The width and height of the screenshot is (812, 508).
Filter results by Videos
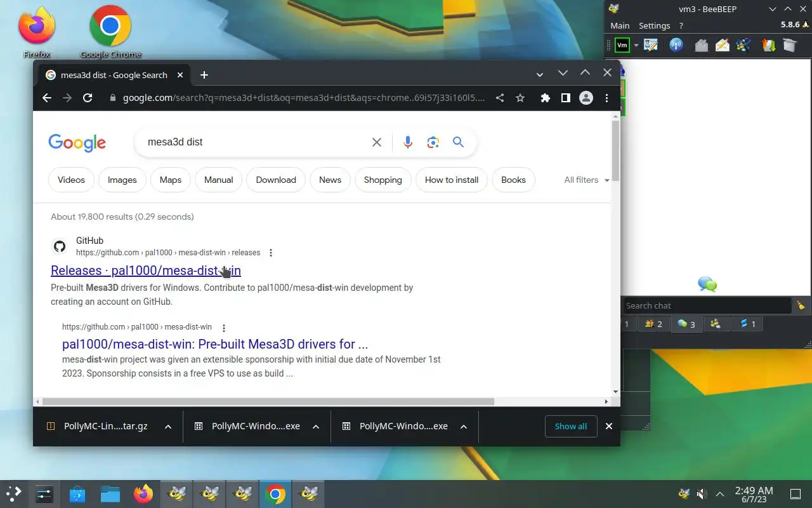pyautogui.click(x=71, y=180)
